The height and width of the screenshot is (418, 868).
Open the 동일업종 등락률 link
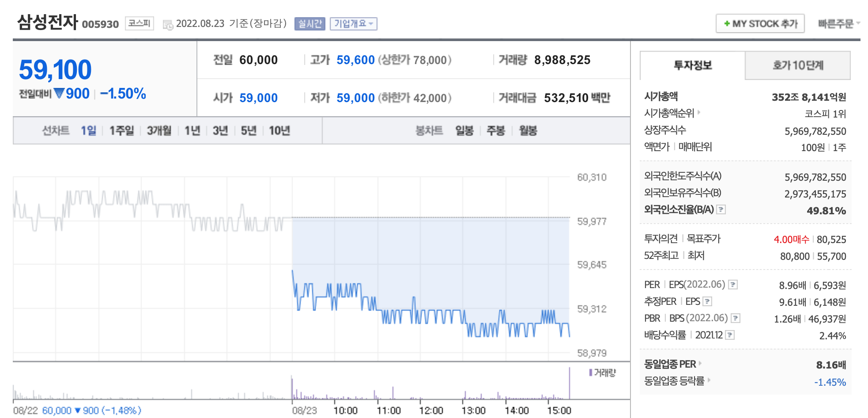tap(677, 381)
